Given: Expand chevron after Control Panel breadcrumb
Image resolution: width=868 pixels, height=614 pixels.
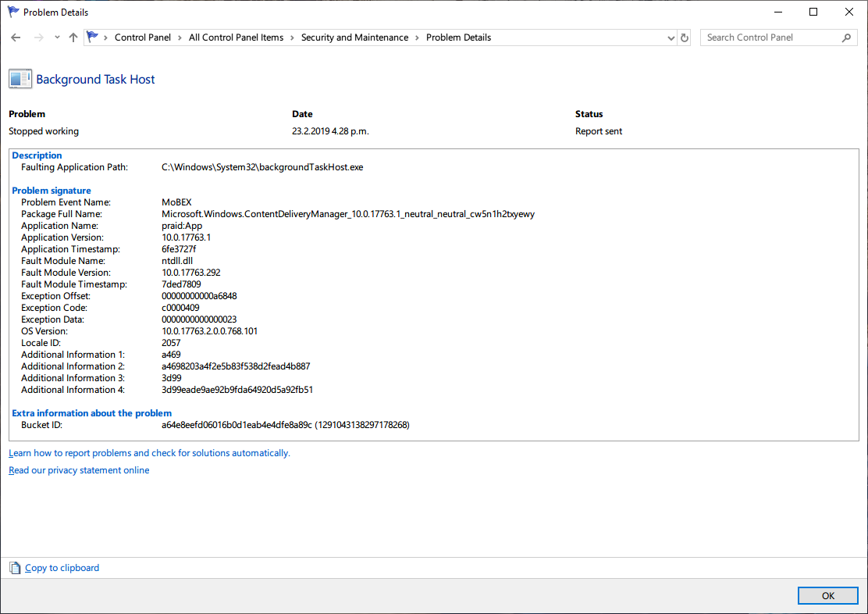Looking at the screenshot, I should click(180, 37).
